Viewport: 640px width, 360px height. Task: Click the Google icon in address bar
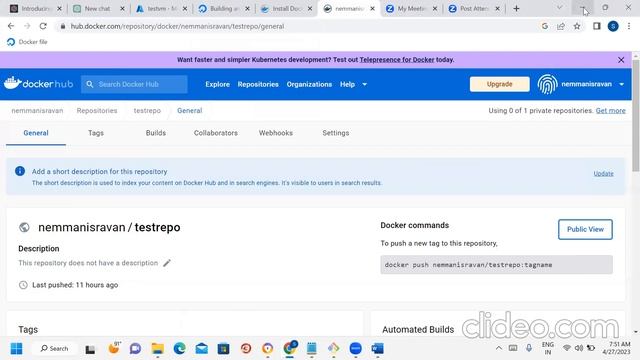tap(544, 26)
